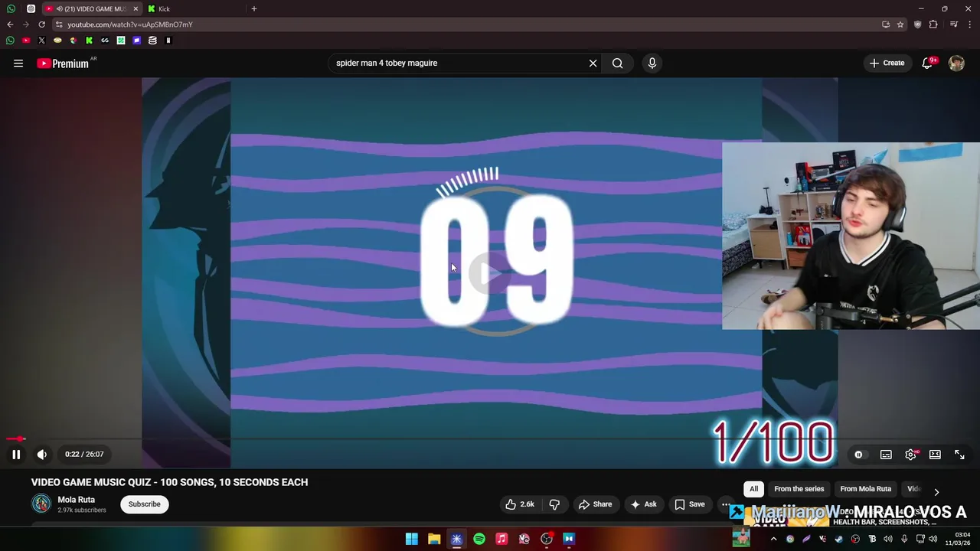The width and height of the screenshot is (980, 551).
Task: Select the From Mola Ruta chip
Action: coord(865,489)
